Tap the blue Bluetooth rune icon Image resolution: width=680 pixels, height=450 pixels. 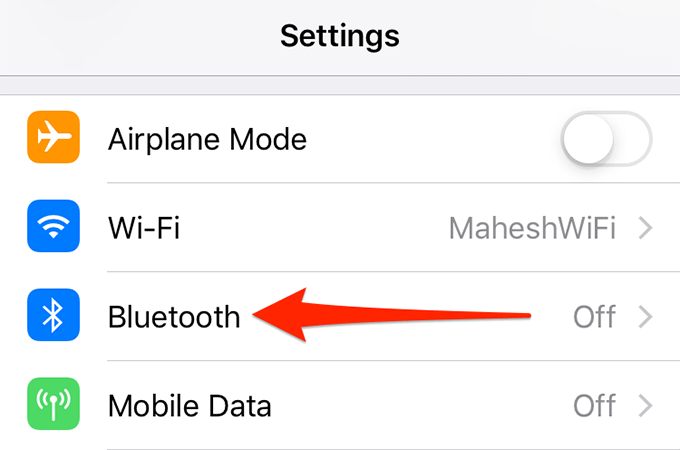point(53,315)
